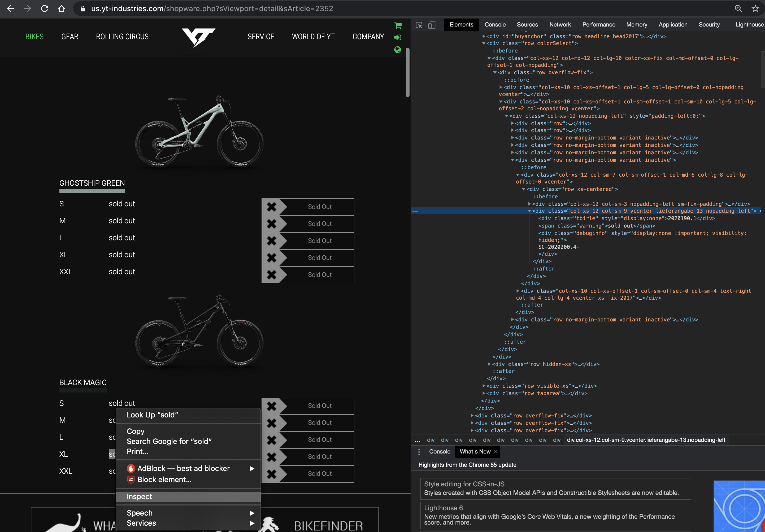Viewport: 765px width, 532px height.
Task: Click the browser home icon
Action: click(61, 9)
